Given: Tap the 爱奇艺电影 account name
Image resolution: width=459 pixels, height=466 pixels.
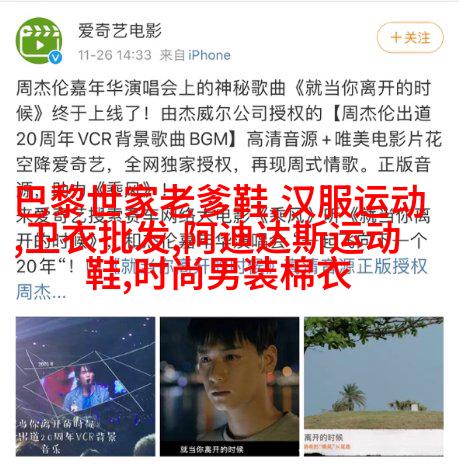Looking at the screenshot, I should (120, 31).
